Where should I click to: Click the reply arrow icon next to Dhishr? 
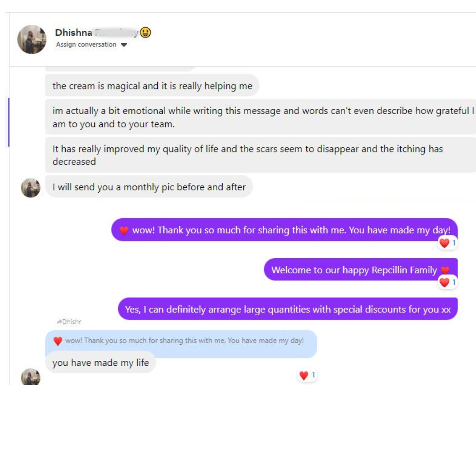click(x=59, y=322)
